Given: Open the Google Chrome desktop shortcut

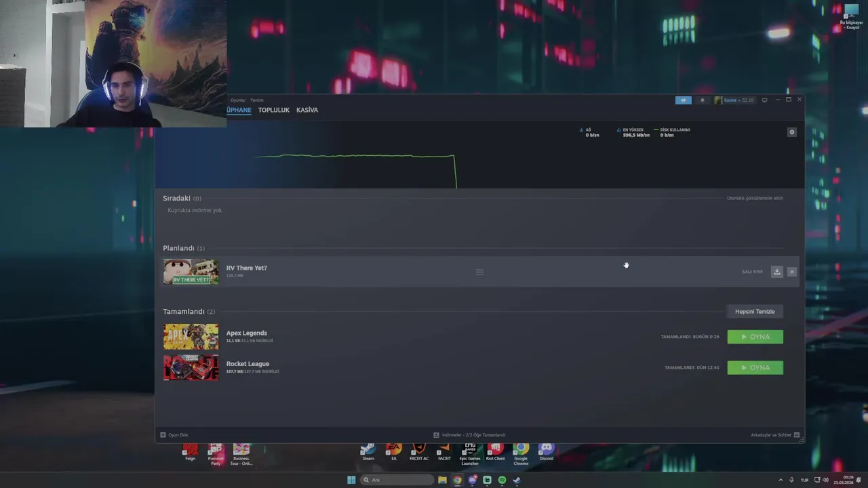Looking at the screenshot, I should tap(521, 454).
